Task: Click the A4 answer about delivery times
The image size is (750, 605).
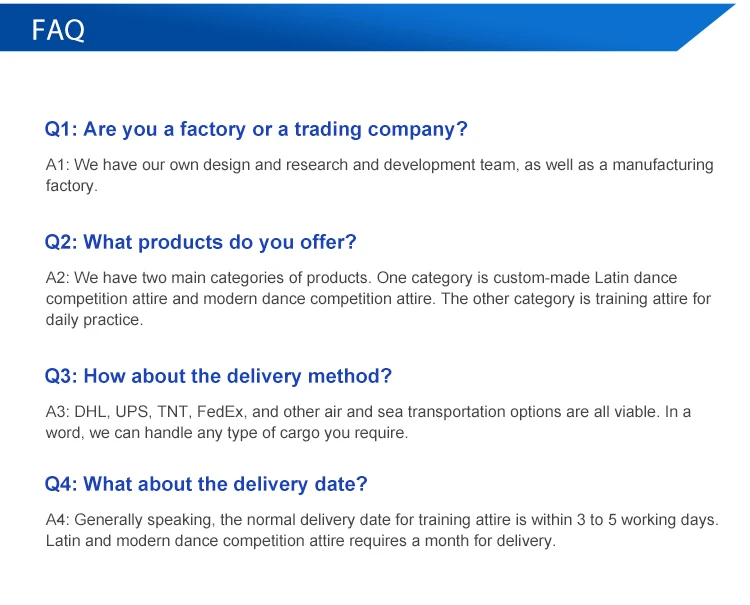Action: coord(381,530)
